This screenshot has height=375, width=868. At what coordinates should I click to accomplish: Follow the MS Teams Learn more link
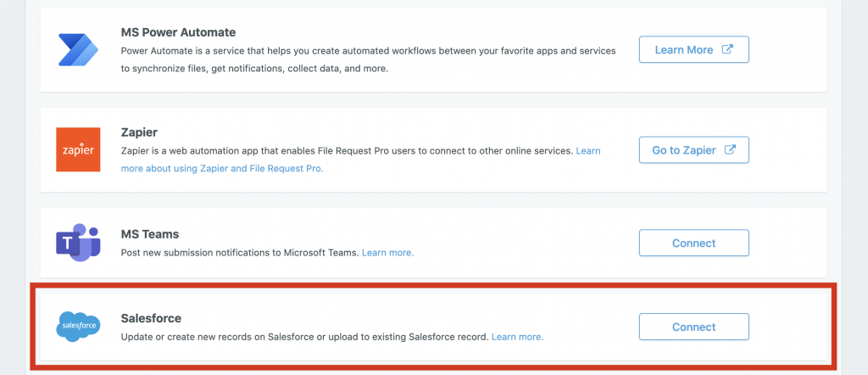(387, 253)
